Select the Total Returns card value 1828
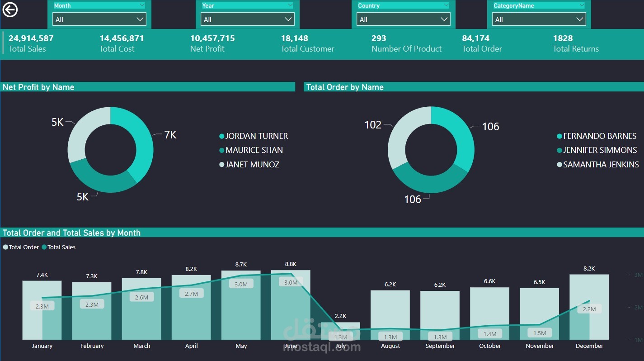The width and height of the screenshot is (644, 361). click(563, 38)
